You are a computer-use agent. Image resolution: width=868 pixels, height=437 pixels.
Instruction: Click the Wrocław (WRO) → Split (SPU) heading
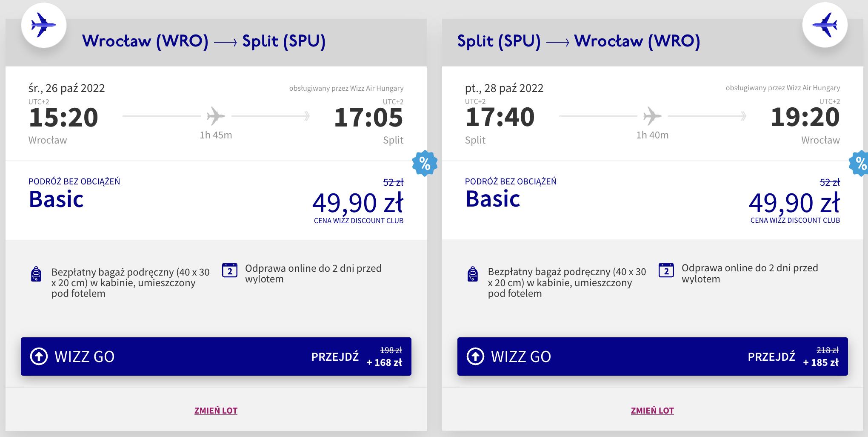click(x=204, y=41)
